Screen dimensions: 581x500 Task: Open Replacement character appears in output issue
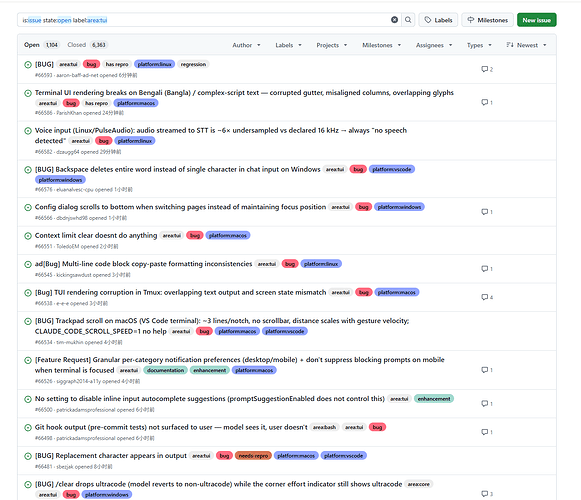[111, 456]
